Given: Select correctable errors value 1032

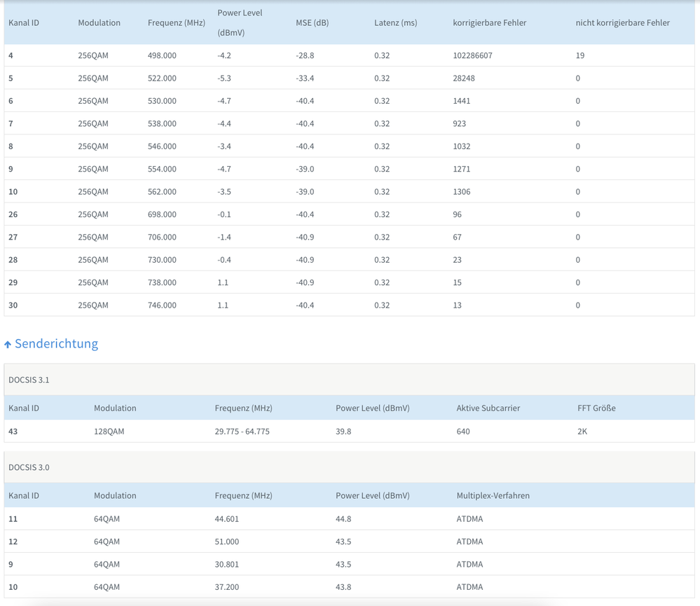Looking at the screenshot, I should (462, 146).
